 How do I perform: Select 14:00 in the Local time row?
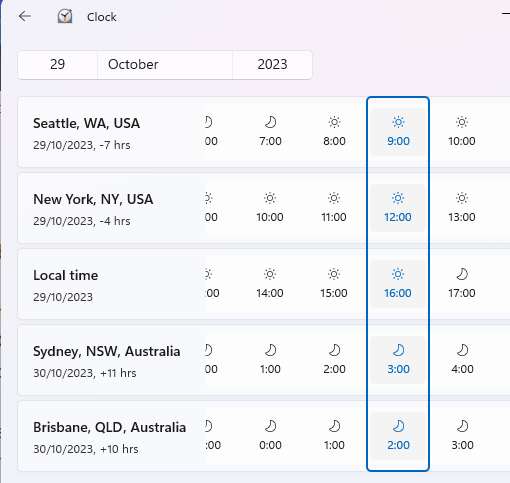(x=270, y=284)
